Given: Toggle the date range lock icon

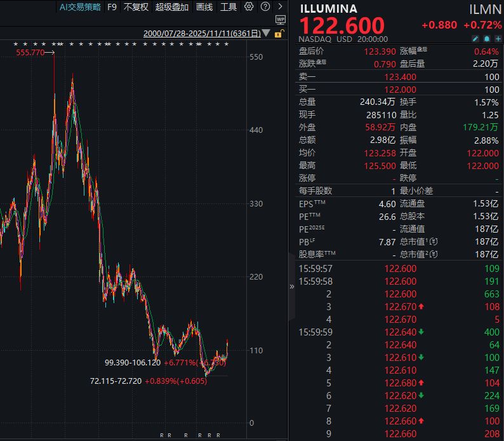Looking at the screenshot, I should click(279, 33).
